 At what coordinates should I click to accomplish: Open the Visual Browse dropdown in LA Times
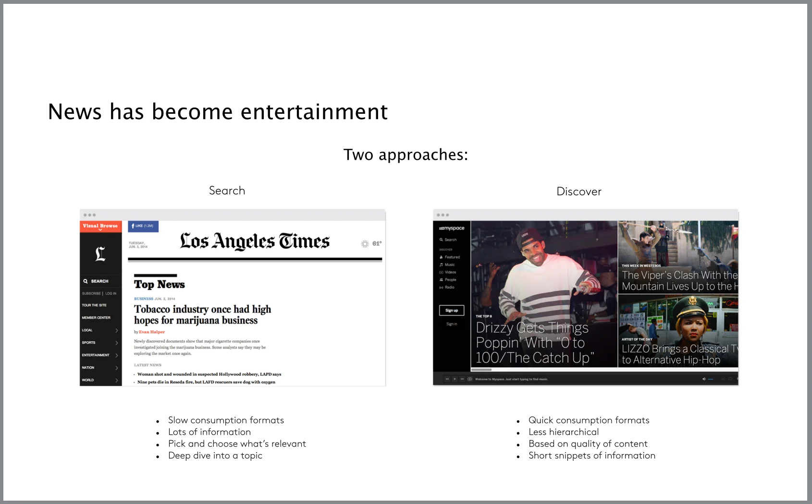(100, 226)
